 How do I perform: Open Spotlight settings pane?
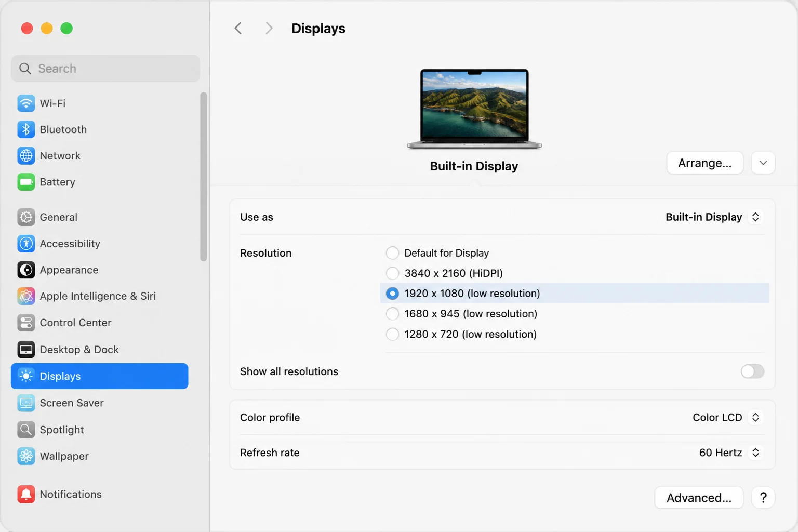point(99,430)
